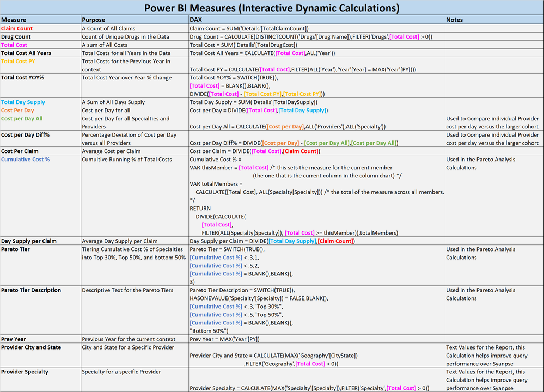Screen dimensions: 544x392
Task: Click the orange "Cost Per Day" measure name cell
Action: pos(41,111)
